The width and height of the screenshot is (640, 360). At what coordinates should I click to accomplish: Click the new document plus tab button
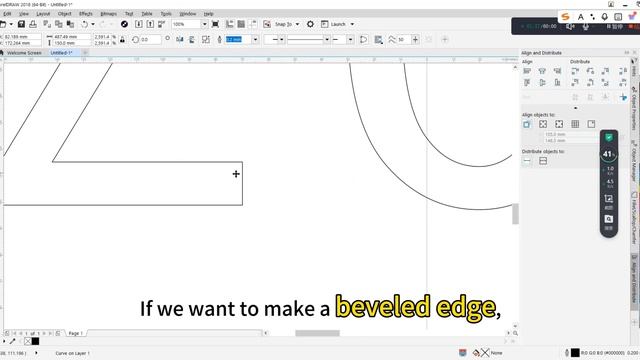[85, 53]
